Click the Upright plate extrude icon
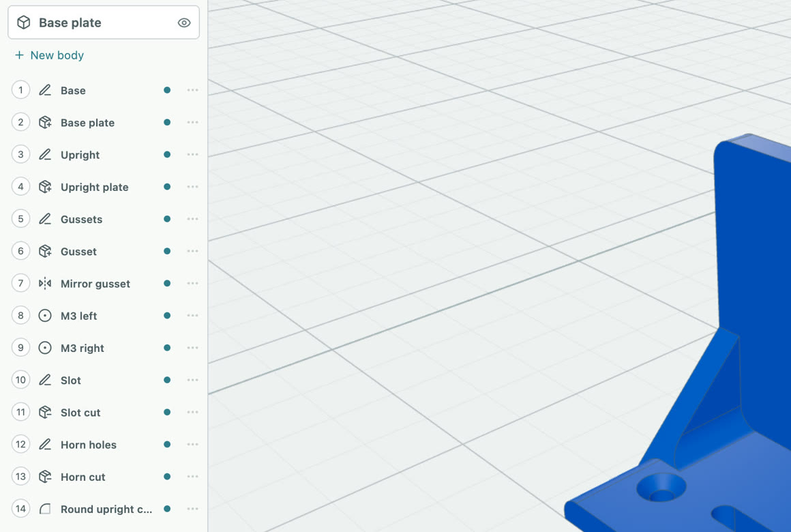The image size is (791, 532). coord(45,187)
